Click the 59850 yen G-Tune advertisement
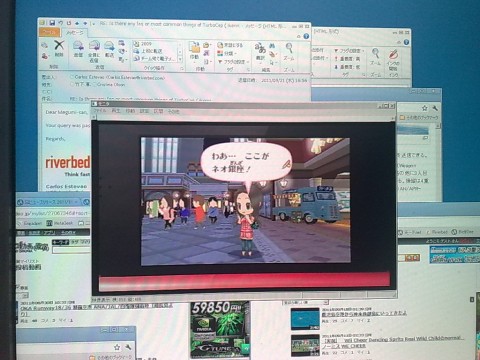The width and height of the screenshot is (480, 360). (x=220, y=329)
